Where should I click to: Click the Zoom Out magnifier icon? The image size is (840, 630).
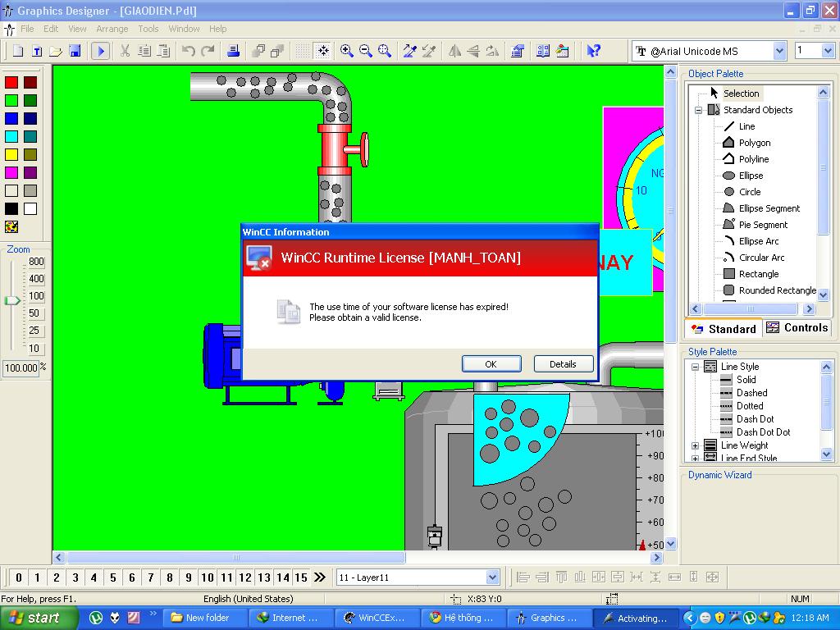[x=365, y=52]
